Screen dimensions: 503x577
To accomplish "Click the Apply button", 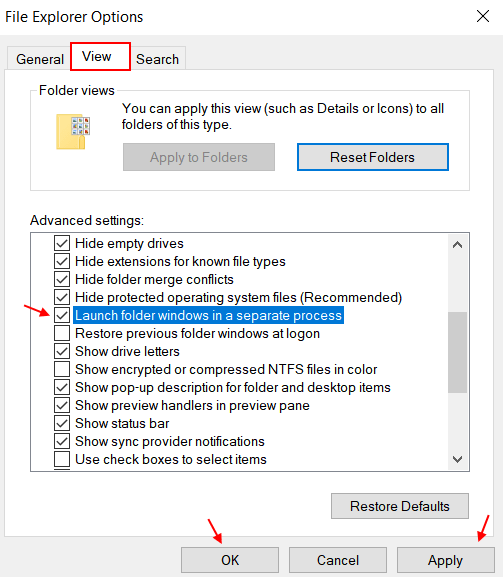I will pyautogui.click(x=445, y=560).
